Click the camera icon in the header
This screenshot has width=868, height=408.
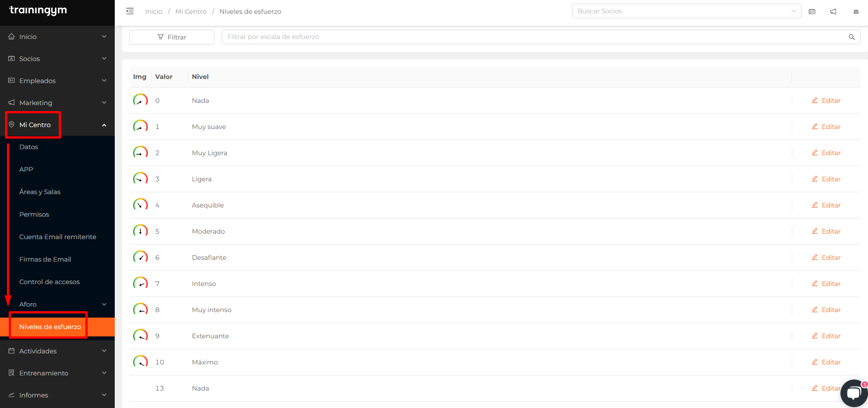856,12
